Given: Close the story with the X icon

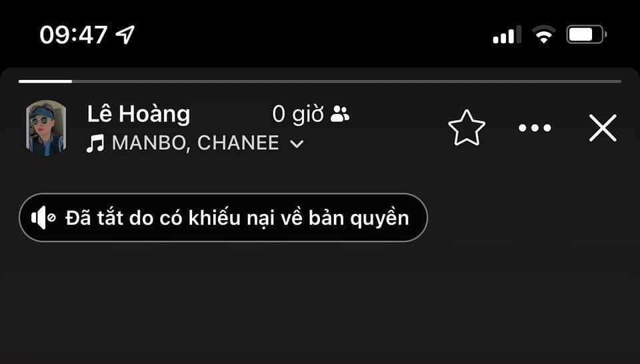Looking at the screenshot, I should (x=603, y=128).
